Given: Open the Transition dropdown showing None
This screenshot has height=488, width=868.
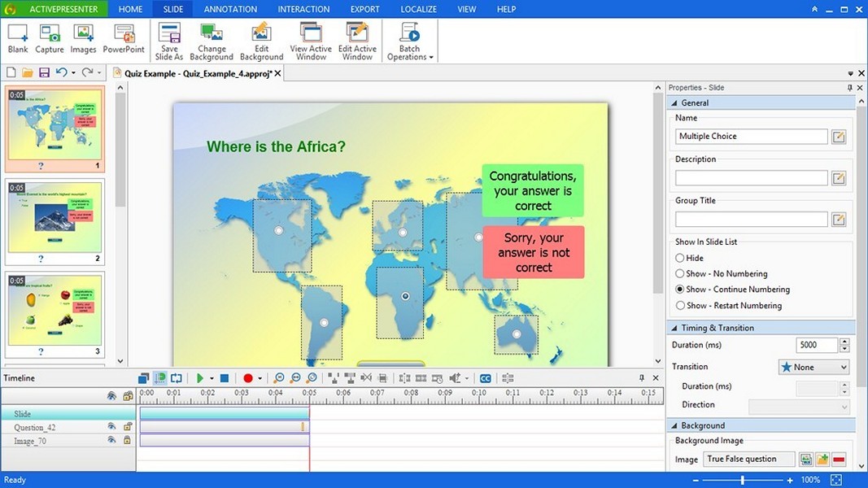Looking at the screenshot, I should click(x=813, y=367).
